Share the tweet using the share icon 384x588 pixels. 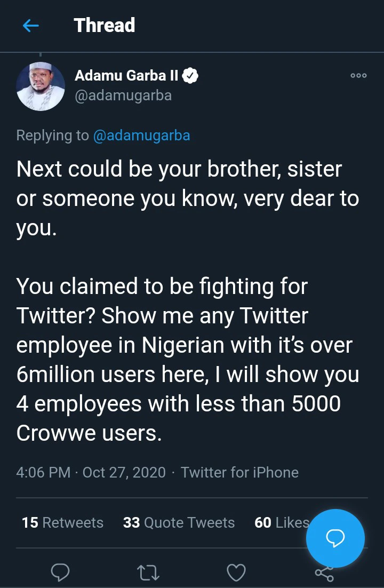pos(324,574)
